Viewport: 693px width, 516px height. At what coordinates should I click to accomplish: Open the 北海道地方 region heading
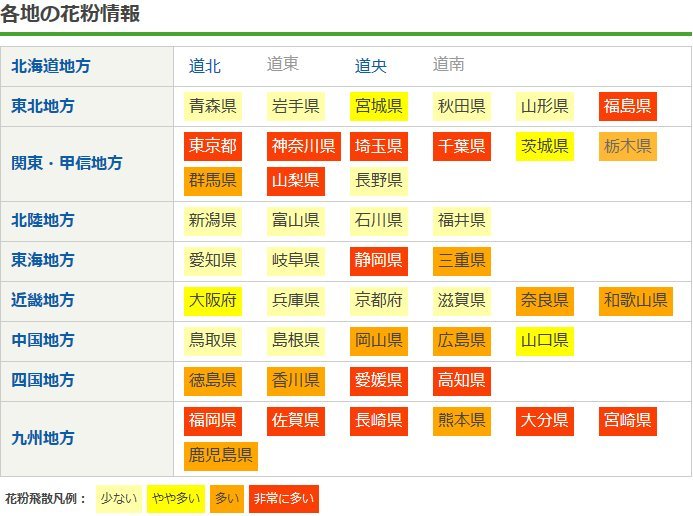pos(50,66)
